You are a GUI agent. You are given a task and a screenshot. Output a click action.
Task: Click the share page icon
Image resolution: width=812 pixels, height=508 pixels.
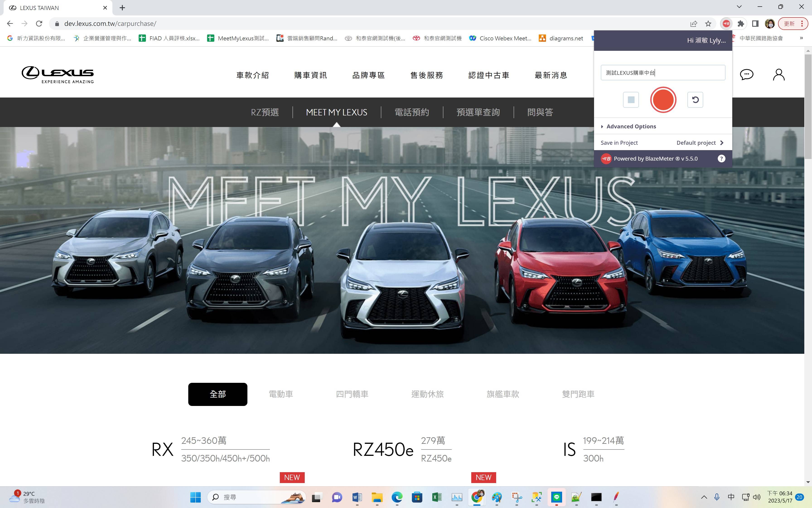point(694,24)
